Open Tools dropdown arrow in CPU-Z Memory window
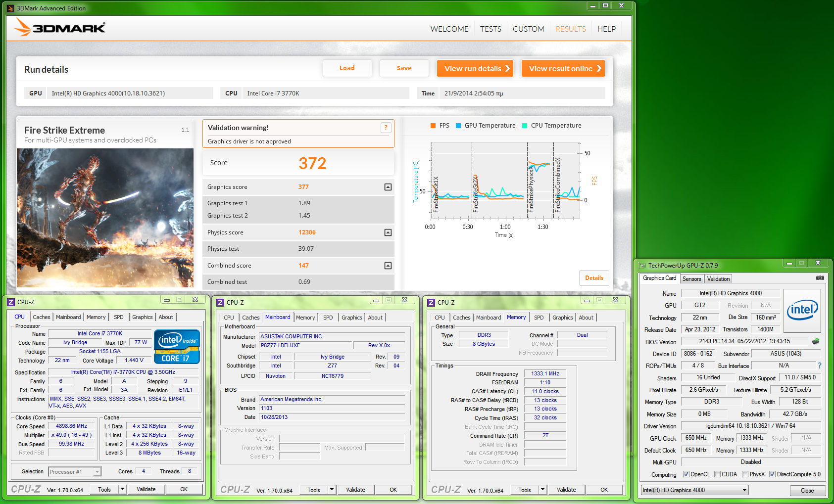This screenshot has width=834, height=504. pos(542,490)
